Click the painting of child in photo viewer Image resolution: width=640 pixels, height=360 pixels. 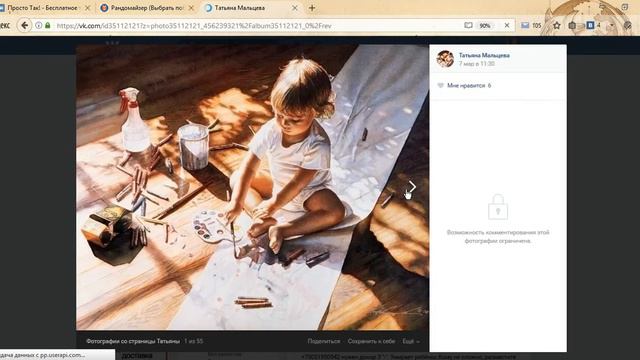252,187
